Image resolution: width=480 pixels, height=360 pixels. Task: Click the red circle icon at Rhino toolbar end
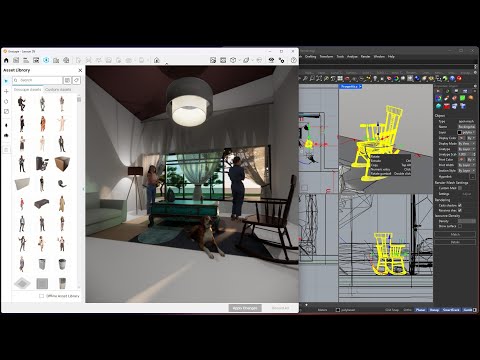click(x=459, y=79)
